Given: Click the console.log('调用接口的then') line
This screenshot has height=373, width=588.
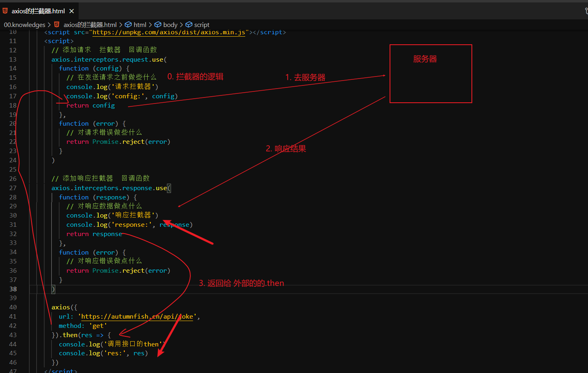Looking at the screenshot, I should point(112,344).
